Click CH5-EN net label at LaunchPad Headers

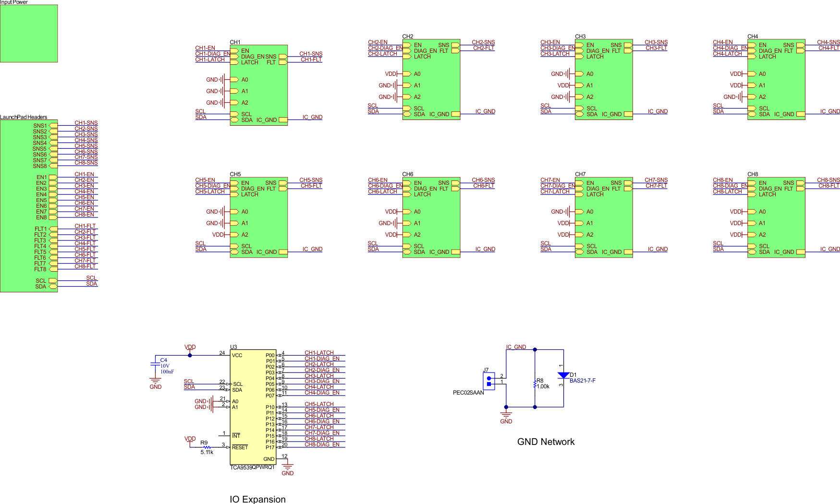click(x=84, y=197)
